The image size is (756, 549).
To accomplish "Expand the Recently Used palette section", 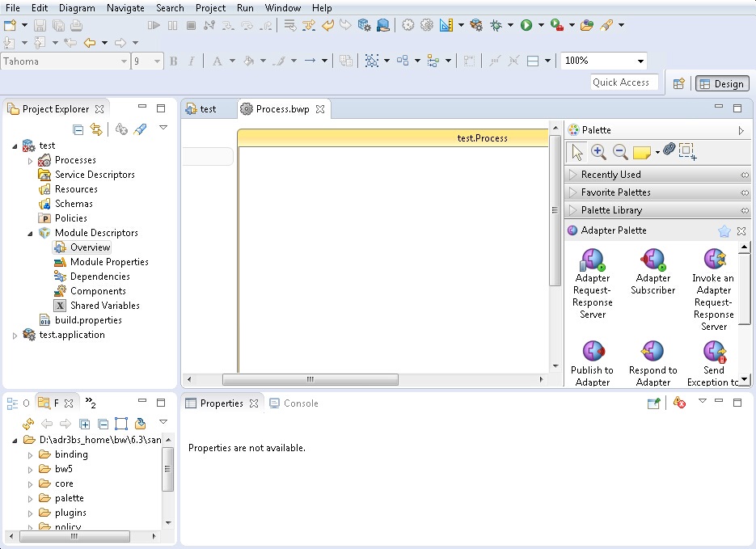I will click(x=610, y=175).
